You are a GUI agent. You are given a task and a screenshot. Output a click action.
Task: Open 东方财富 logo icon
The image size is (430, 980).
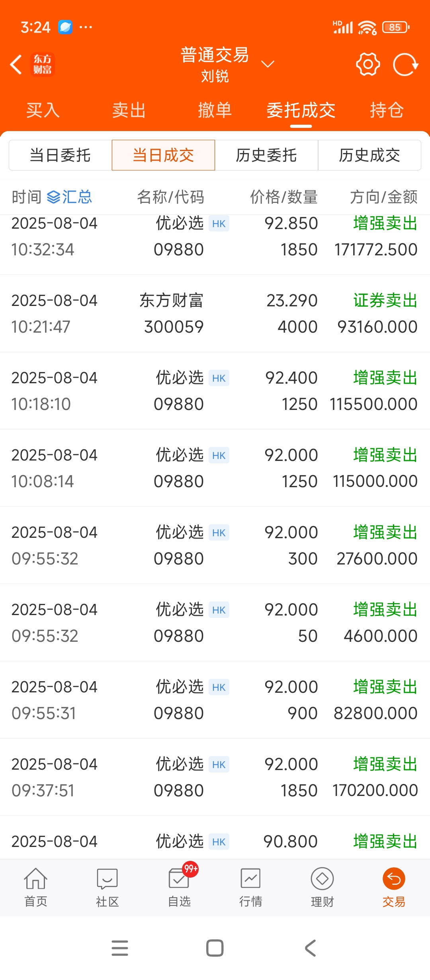(42, 65)
